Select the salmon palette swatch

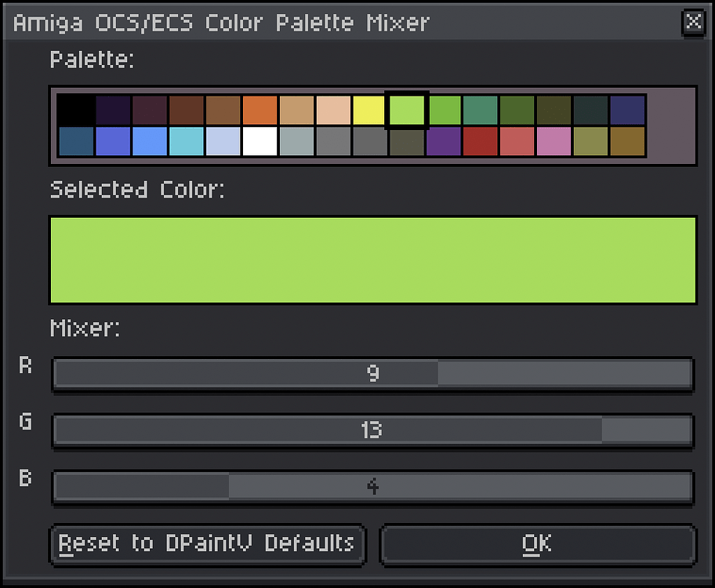[x=517, y=142]
